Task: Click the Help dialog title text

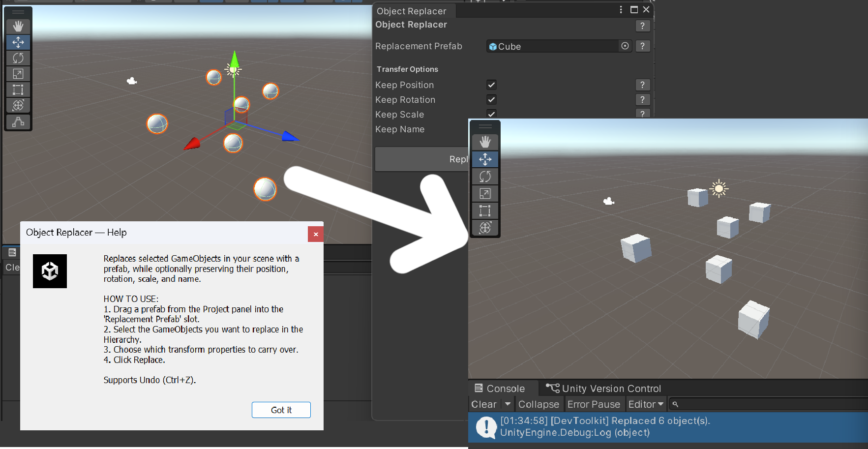Action: pos(76,232)
